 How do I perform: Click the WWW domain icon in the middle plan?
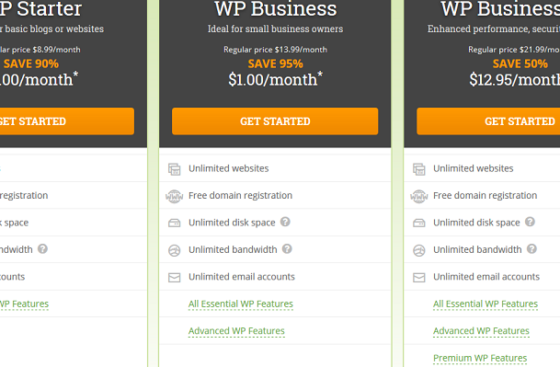(174, 196)
